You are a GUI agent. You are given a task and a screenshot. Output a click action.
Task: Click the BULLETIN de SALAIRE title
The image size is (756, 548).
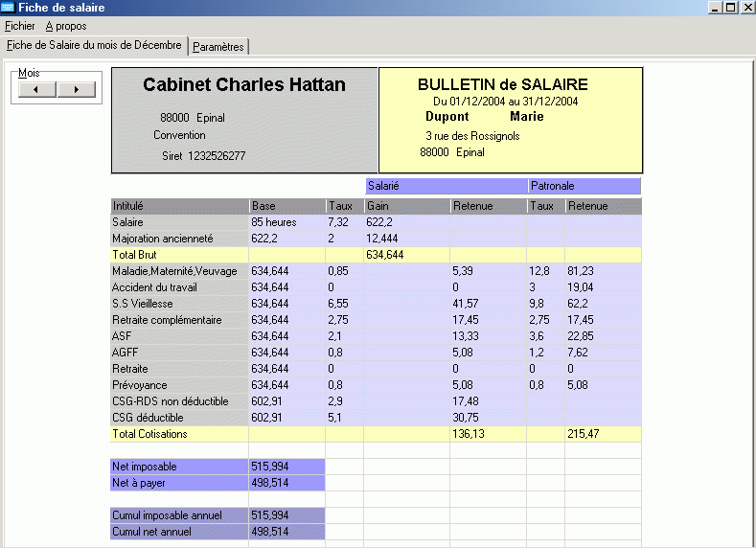503,85
